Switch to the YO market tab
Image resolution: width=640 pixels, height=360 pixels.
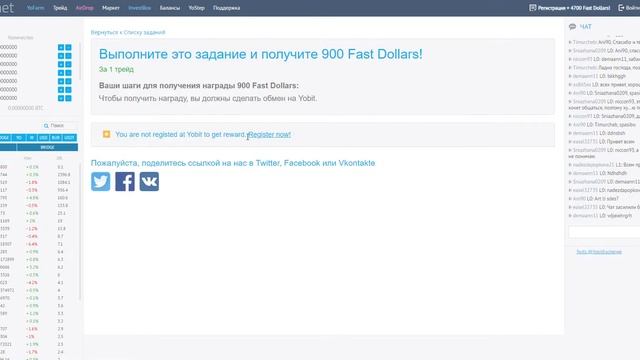click(19, 138)
